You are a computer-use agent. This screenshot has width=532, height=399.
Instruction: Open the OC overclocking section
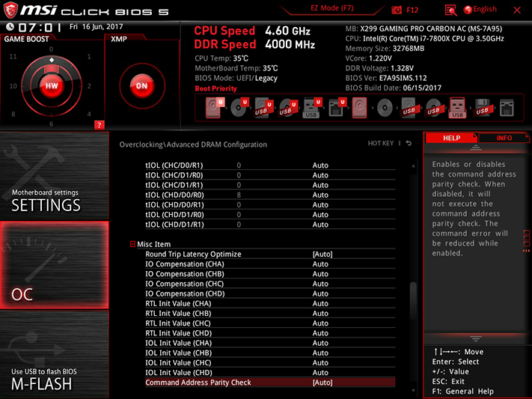55,265
